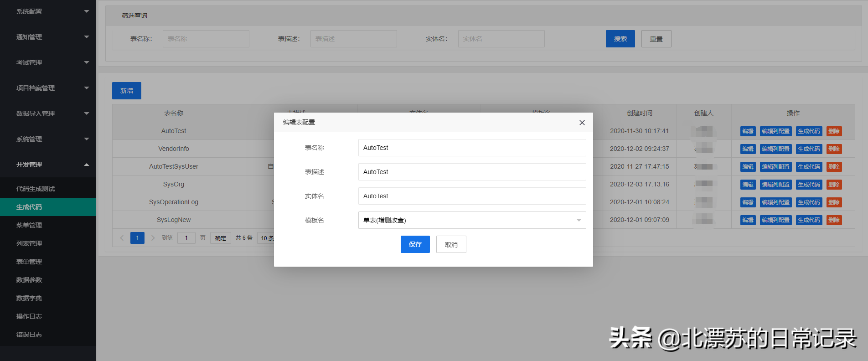Expand the 系统配置 sidebar menu
The height and width of the screenshot is (361, 868).
click(x=48, y=11)
